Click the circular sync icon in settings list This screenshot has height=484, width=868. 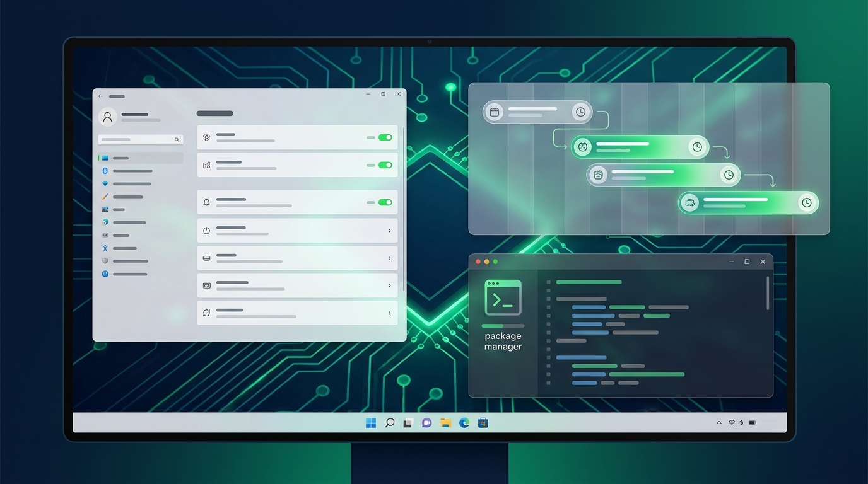click(x=206, y=313)
